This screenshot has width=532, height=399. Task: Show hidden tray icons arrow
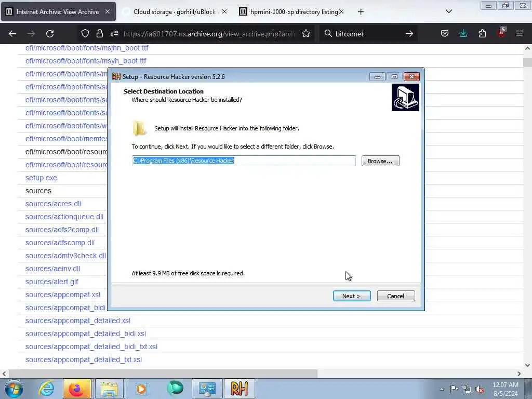tap(442, 389)
